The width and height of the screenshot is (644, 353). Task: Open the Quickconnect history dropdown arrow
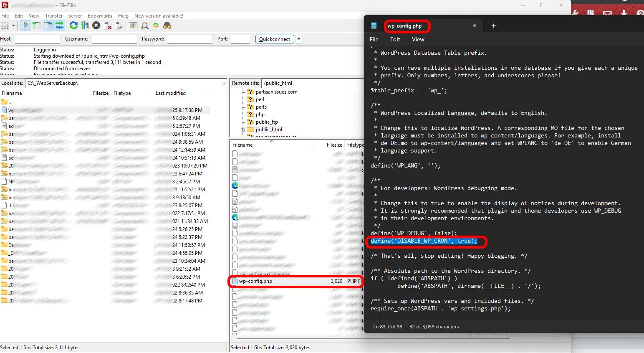pyautogui.click(x=299, y=39)
